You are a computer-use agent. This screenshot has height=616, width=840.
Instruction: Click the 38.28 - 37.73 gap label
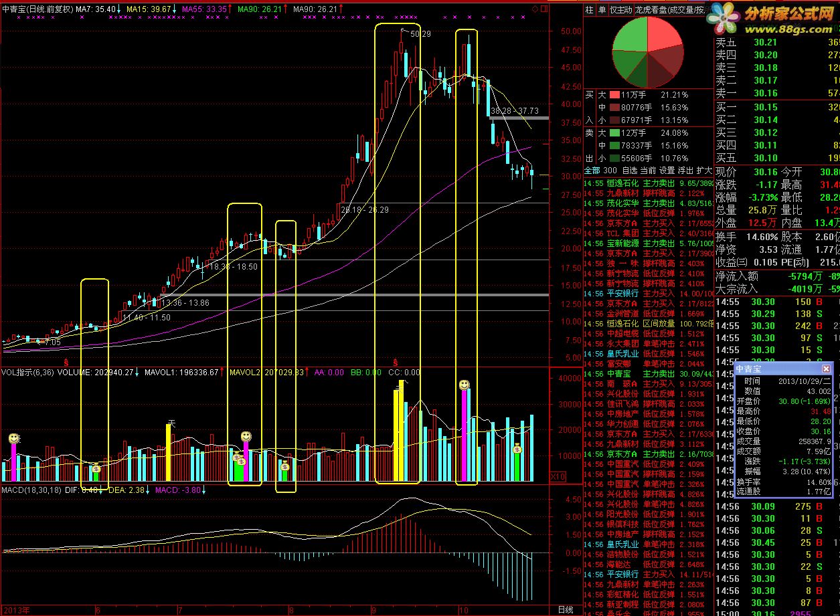515,110
